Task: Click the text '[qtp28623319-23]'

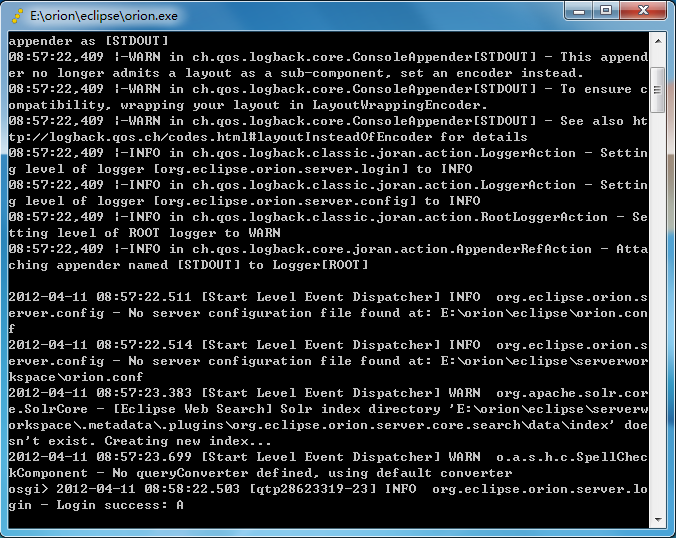Action: 313,489
